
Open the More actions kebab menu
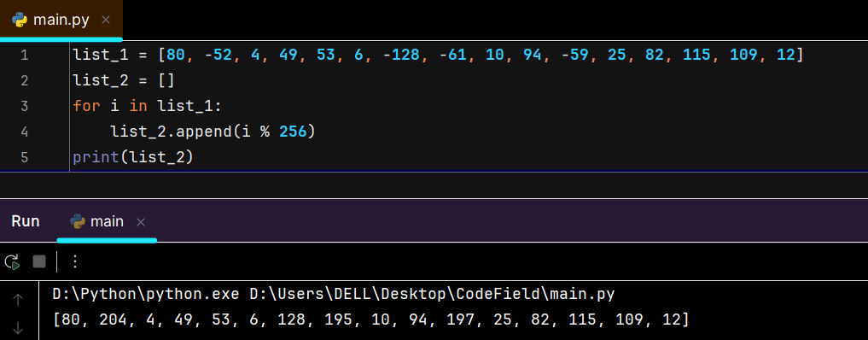(75, 261)
